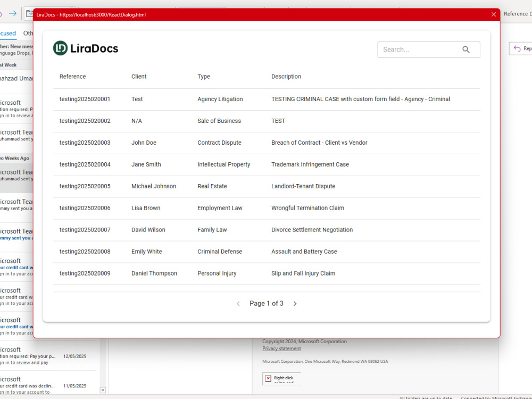The height and width of the screenshot is (399, 532).
Task: Open Outlook email dated 12/05/2025
Action: click(48, 356)
